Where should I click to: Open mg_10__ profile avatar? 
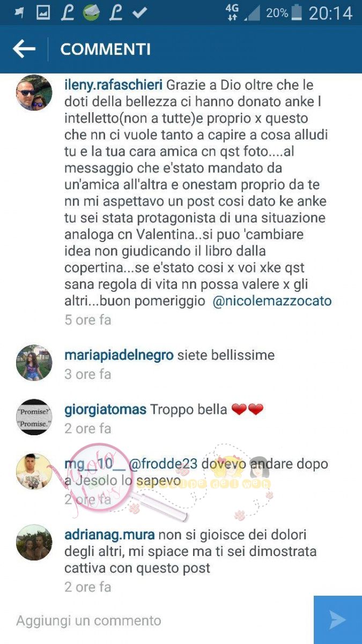click(34, 472)
